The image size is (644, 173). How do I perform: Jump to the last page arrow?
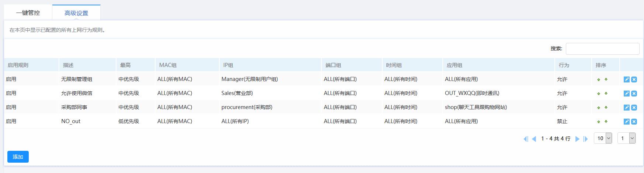(x=585, y=139)
